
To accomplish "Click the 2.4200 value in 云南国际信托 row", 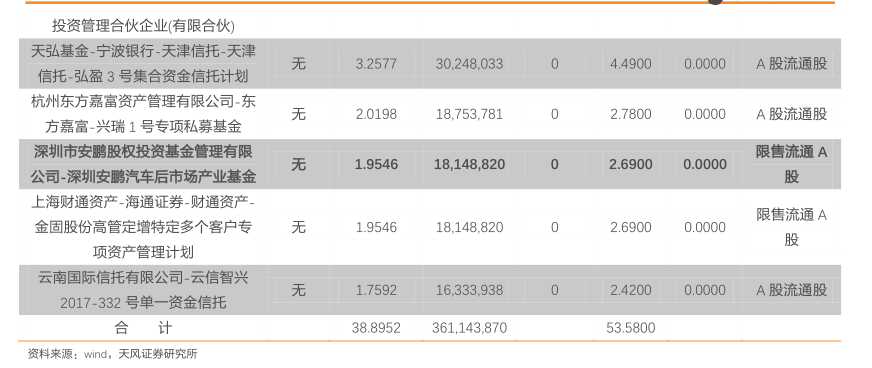I will tap(630, 290).
